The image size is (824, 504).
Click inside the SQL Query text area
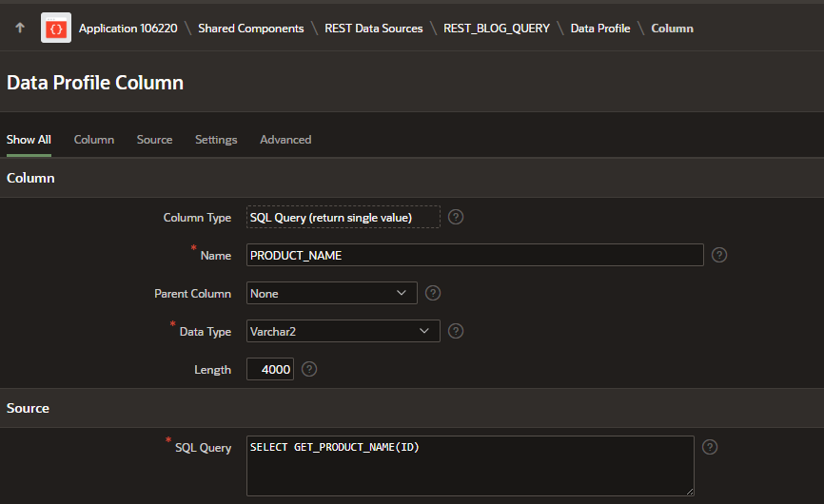pyautogui.click(x=469, y=466)
